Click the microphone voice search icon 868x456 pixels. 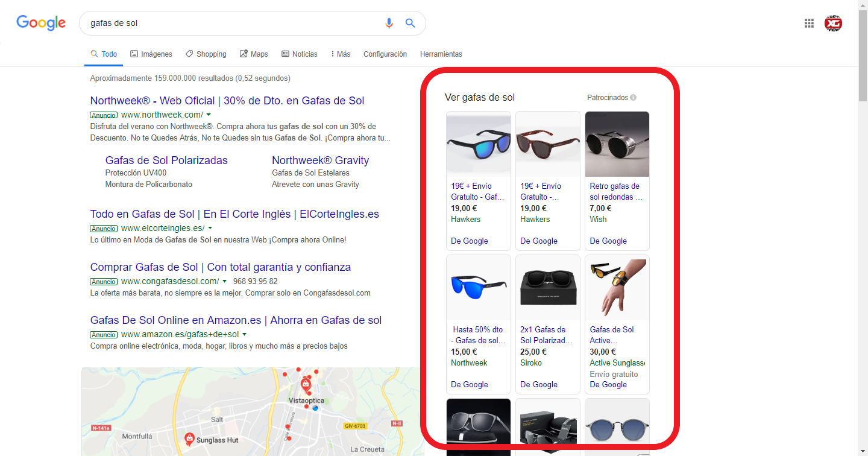pyautogui.click(x=389, y=23)
